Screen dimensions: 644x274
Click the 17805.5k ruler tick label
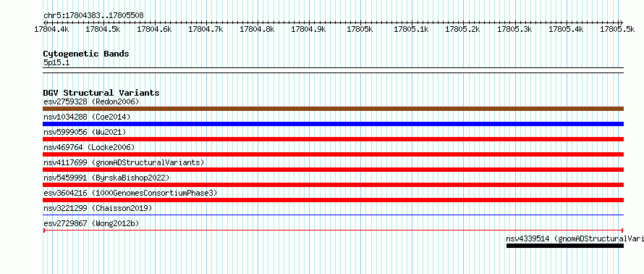617,29
